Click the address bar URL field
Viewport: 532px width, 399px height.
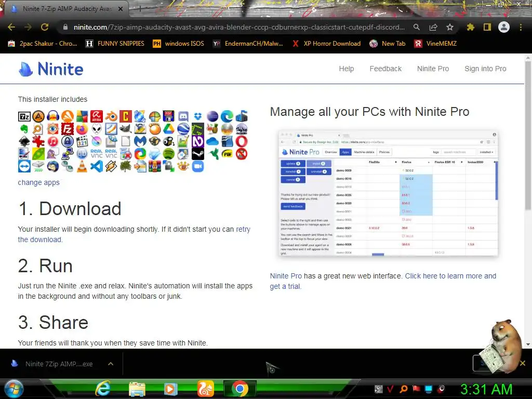(x=239, y=27)
